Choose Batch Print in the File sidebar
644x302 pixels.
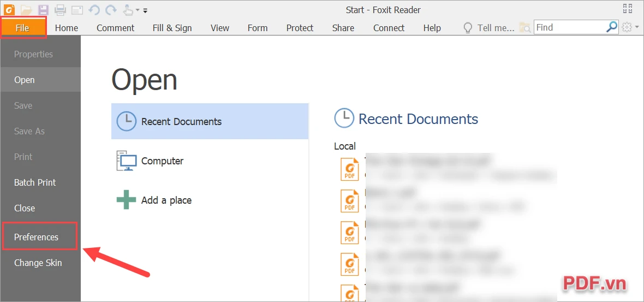click(x=40, y=182)
